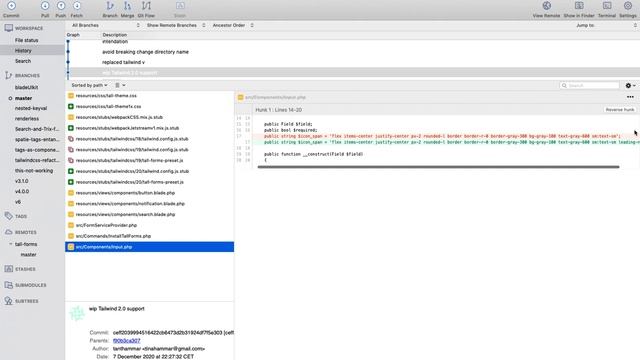Open parent commit link f90b3ca307

coord(127,340)
